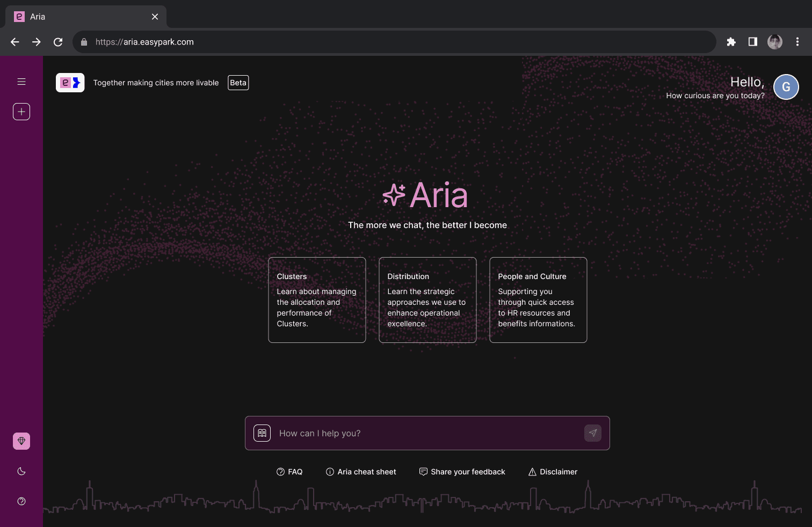Click the 'How curious are you today?' text

(715, 96)
